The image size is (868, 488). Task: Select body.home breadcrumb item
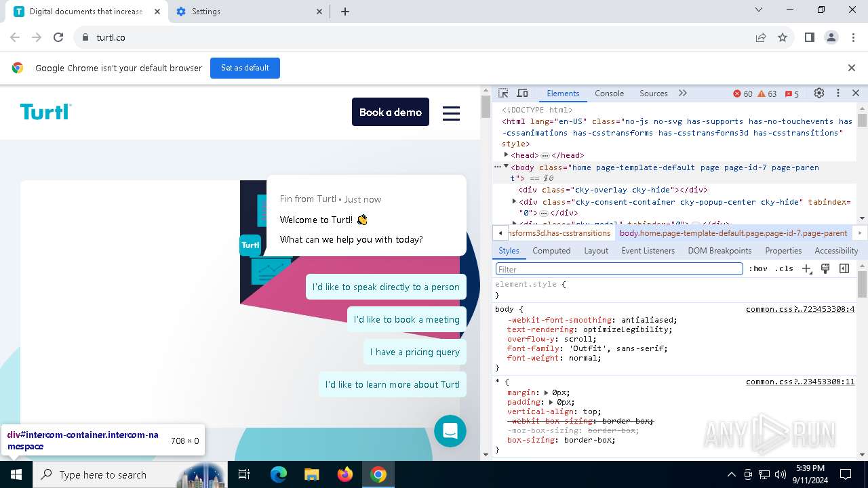[733, 233]
